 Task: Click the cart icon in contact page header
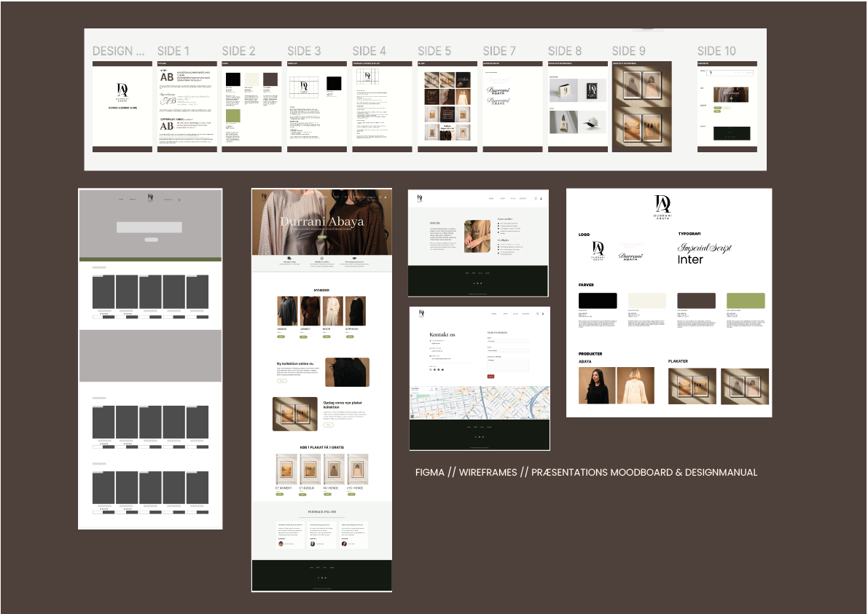click(x=537, y=314)
